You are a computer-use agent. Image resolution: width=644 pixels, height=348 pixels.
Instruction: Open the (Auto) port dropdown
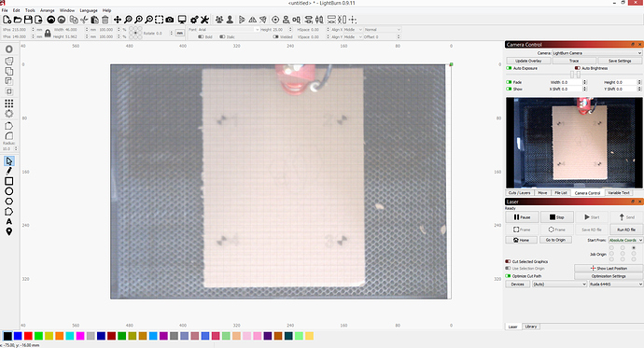point(559,284)
